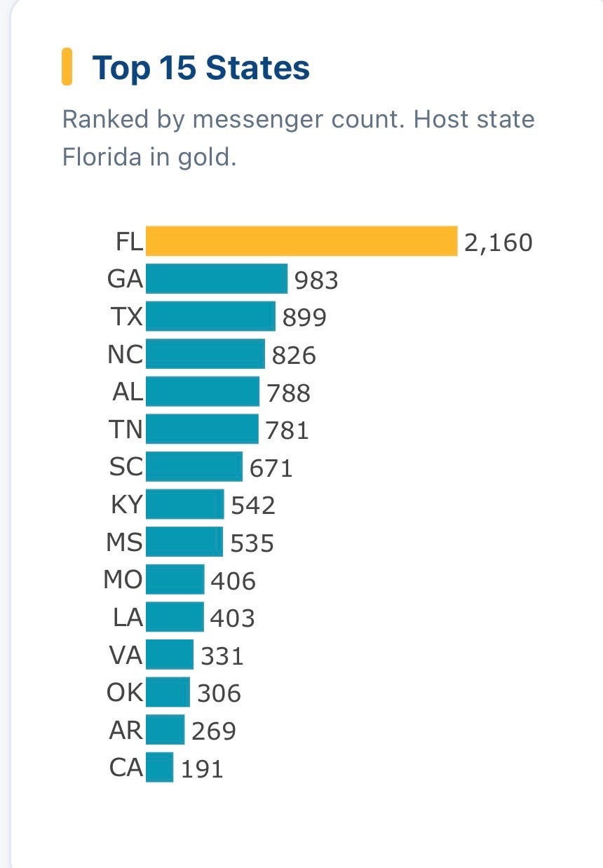
Task: Click the MS bar showing 535
Action: point(184,541)
